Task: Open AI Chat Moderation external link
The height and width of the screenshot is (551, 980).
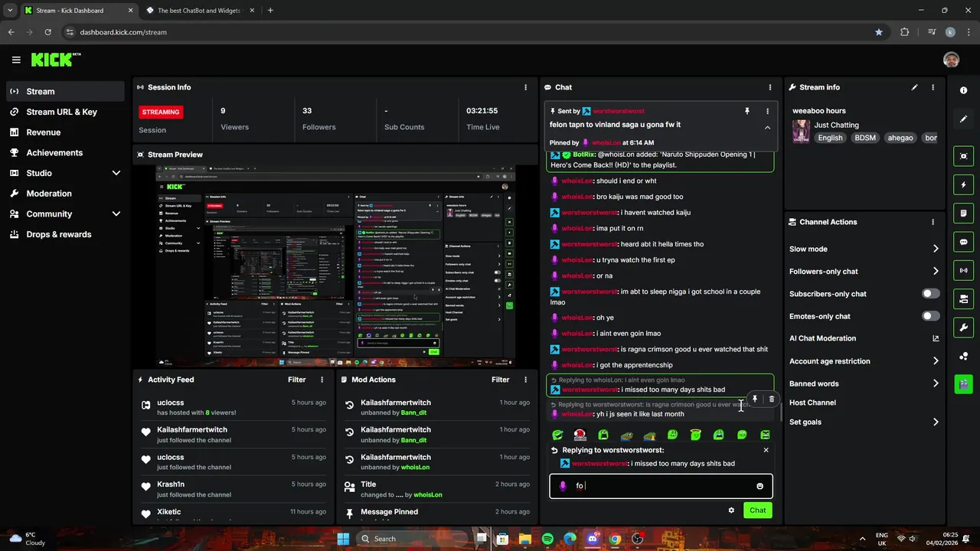Action: 935,338
